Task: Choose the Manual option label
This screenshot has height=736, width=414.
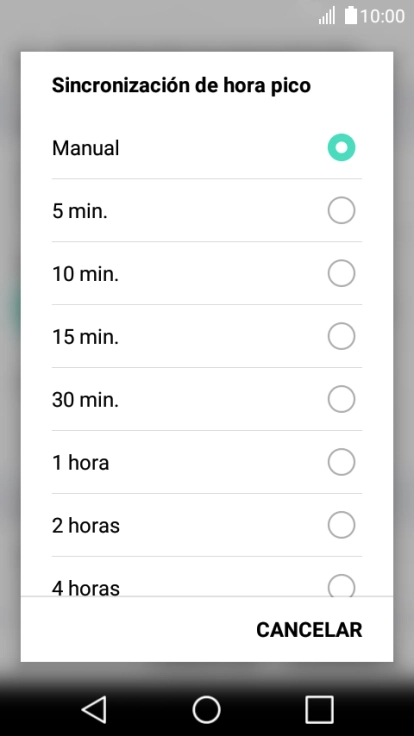Action: 85,148
